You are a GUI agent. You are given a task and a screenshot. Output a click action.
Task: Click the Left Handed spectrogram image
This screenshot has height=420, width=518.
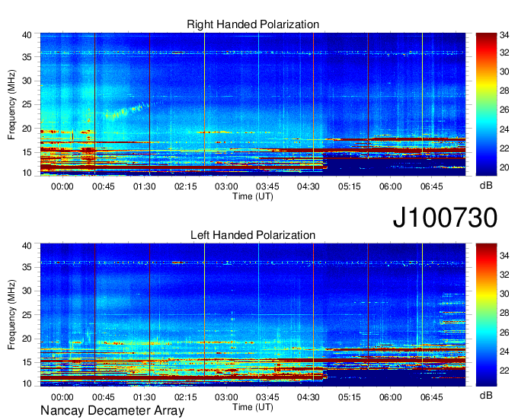tap(253, 315)
